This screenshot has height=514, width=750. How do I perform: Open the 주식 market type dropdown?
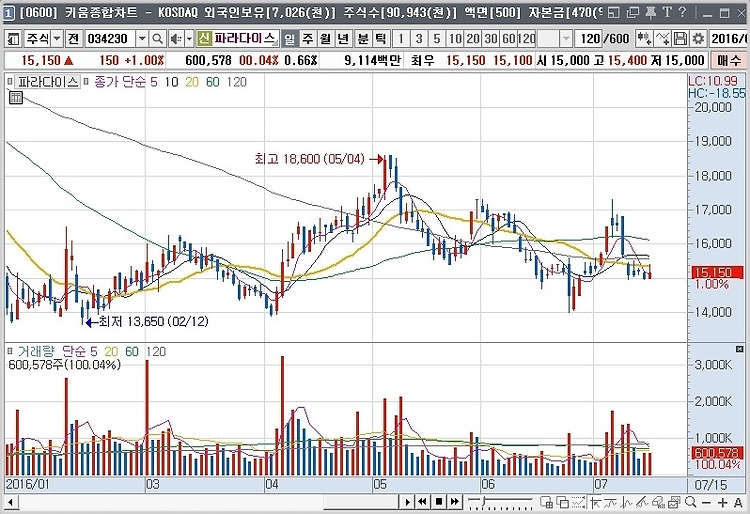[x=57, y=38]
